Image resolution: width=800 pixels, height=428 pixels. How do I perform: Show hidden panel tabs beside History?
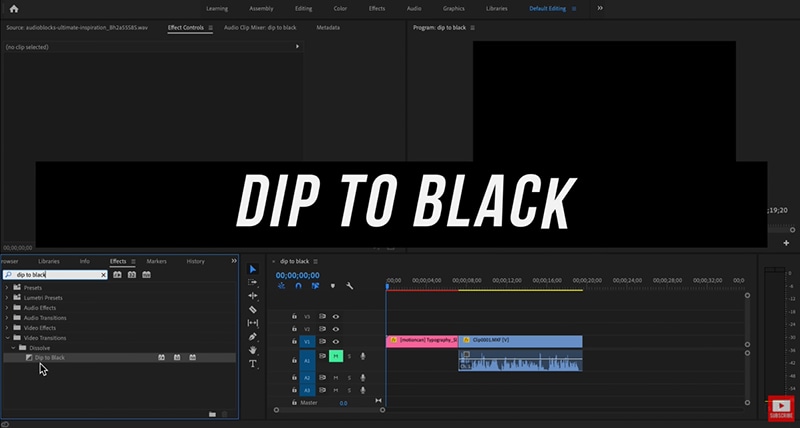(x=234, y=261)
